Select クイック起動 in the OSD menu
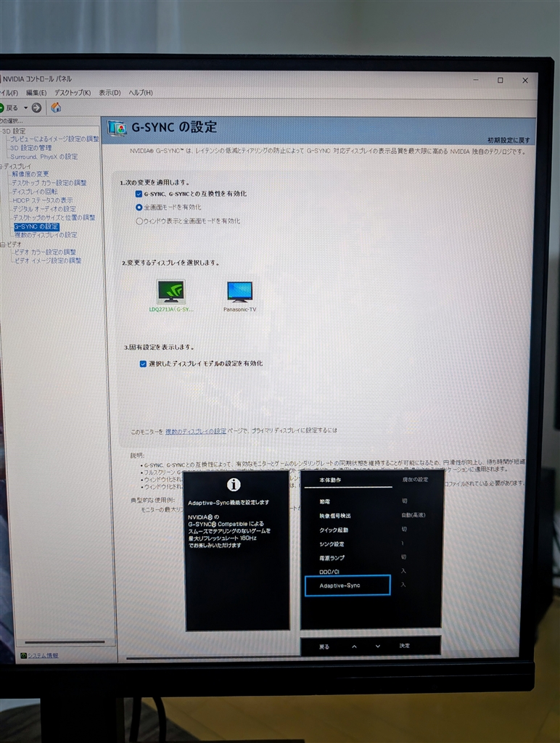Screen dimensions: 560x743 [x=334, y=530]
